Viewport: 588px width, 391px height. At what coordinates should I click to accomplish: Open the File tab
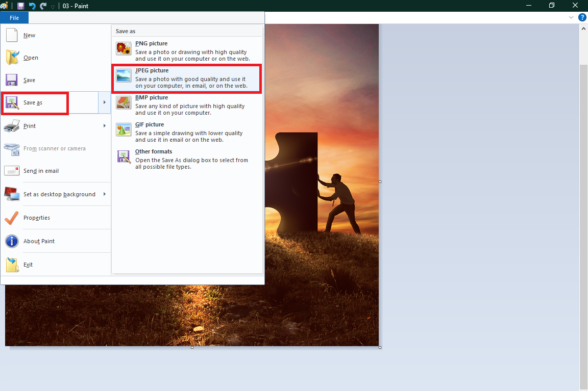pyautogui.click(x=14, y=18)
